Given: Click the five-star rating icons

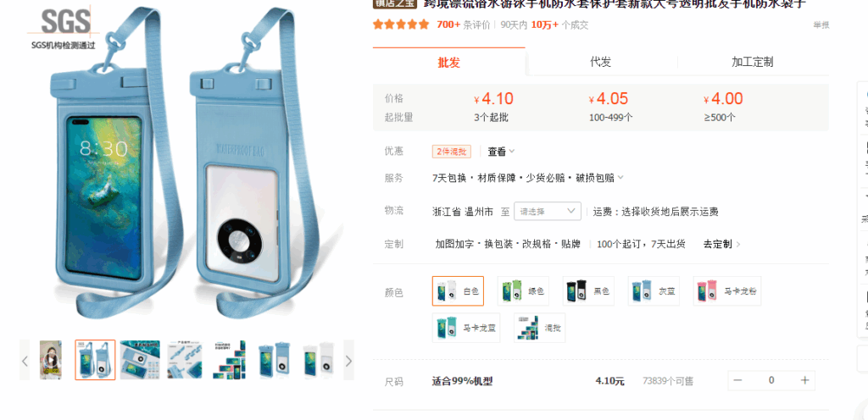Looking at the screenshot, I should pos(401,25).
